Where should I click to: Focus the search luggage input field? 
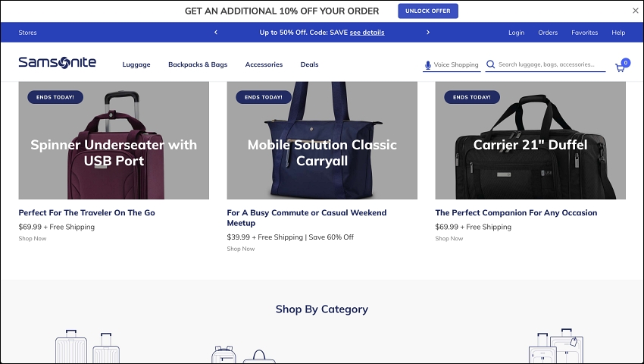pyautogui.click(x=551, y=64)
